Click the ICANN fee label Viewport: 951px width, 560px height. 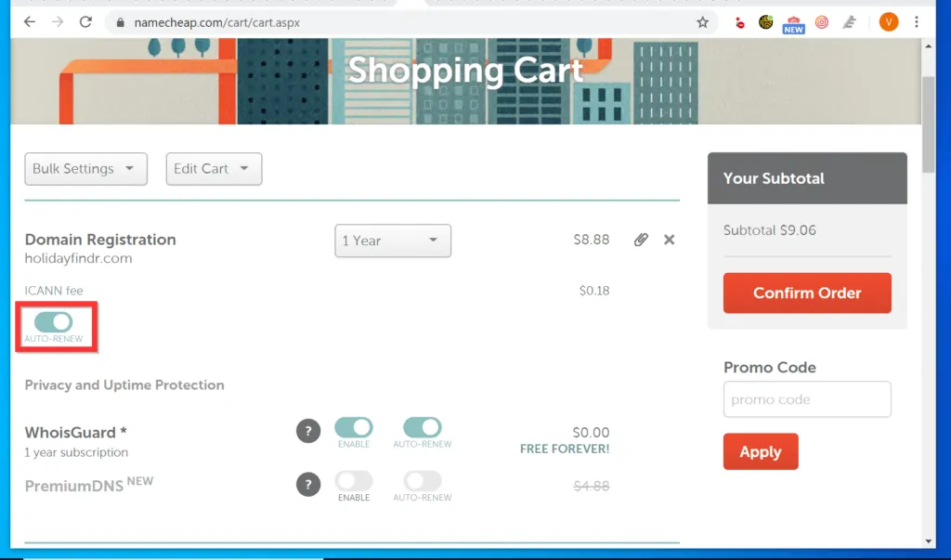pos(54,291)
